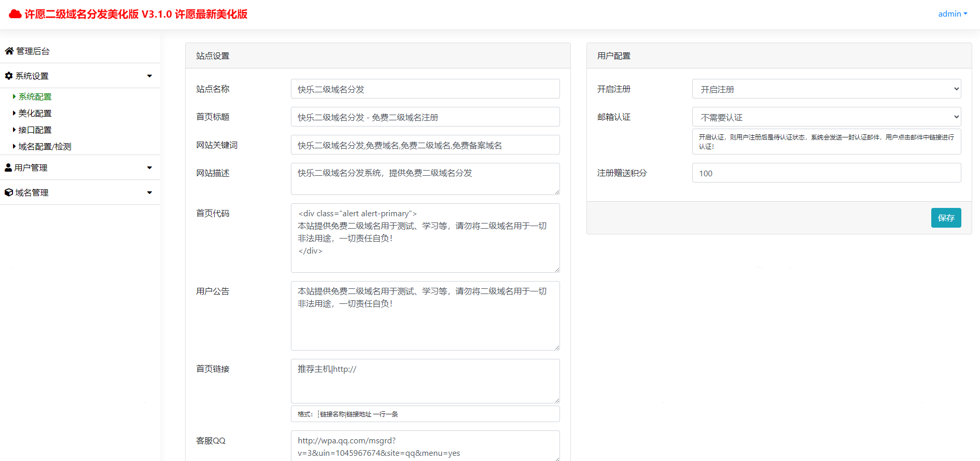Screen dimensions: 980x461
Task: Open the 邮箱认证 dropdown showing 不需要认证
Action: click(827, 117)
